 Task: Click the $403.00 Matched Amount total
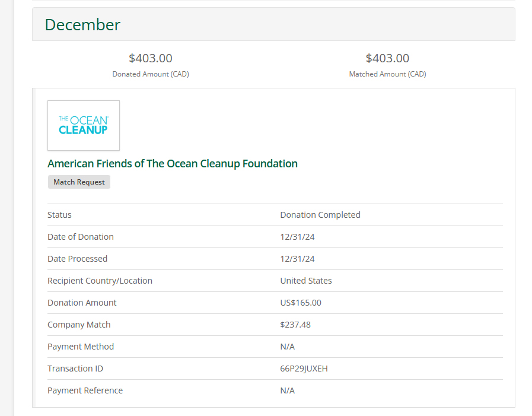pos(387,58)
